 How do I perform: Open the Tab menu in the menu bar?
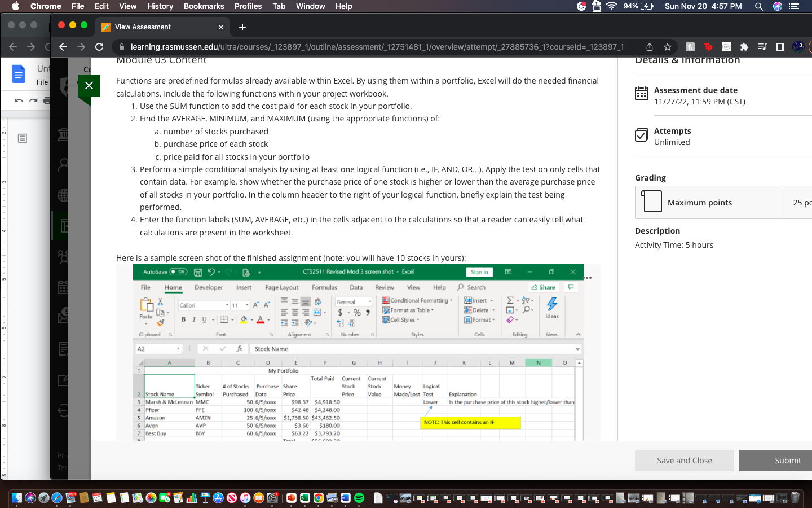pyautogui.click(x=279, y=6)
